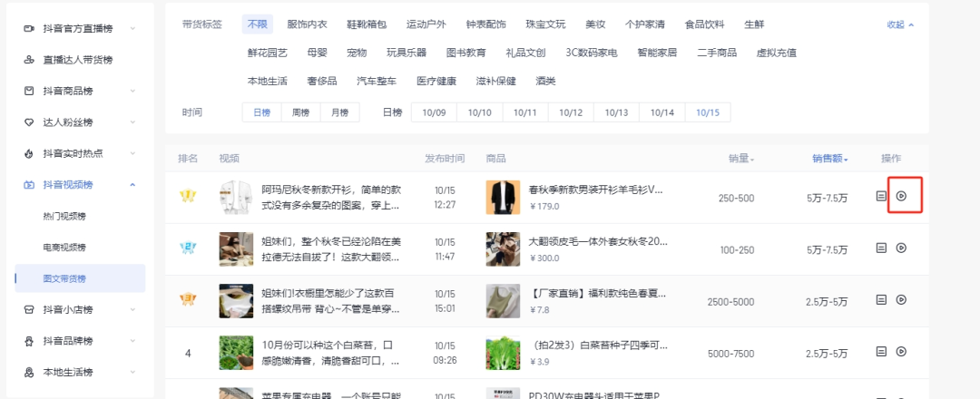
Task: Filter by 汽车整车 tag
Action: tap(377, 82)
